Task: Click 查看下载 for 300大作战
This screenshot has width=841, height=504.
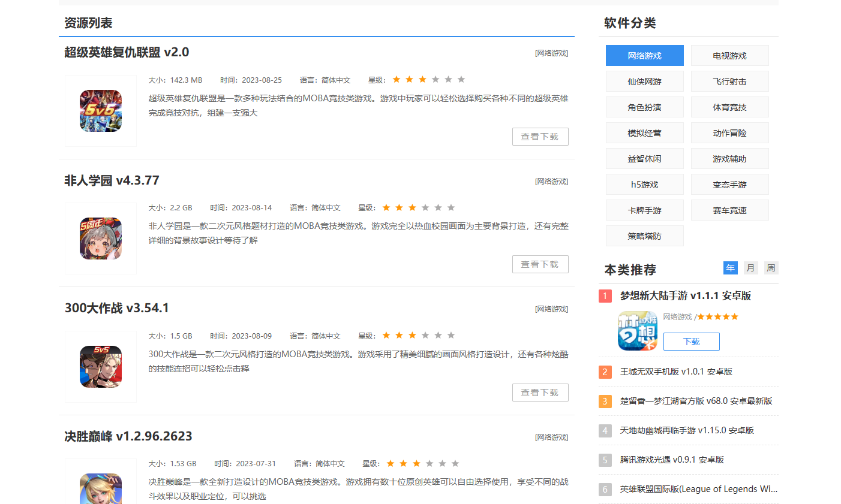Action: pyautogui.click(x=540, y=393)
